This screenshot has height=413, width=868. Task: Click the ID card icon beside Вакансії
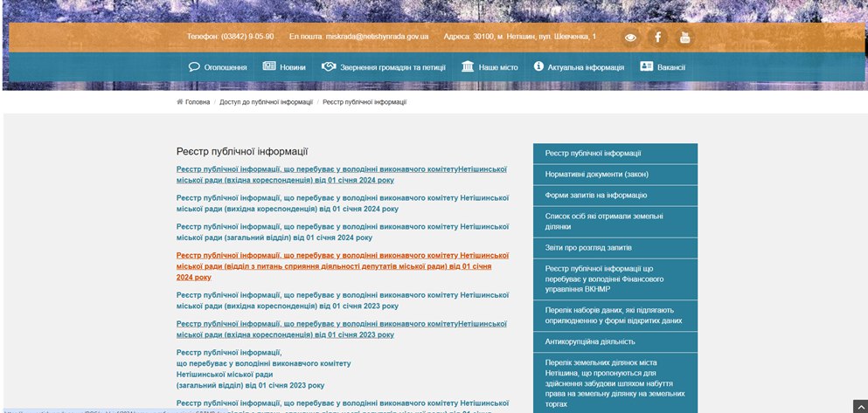coord(646,66)
